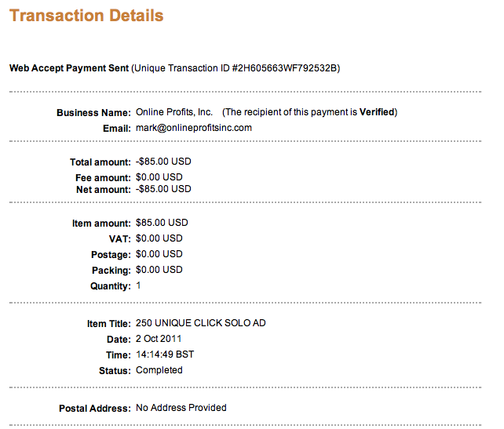Click the Completed status text
Viewport: 504px width, 429px height.
pos(159,369)
